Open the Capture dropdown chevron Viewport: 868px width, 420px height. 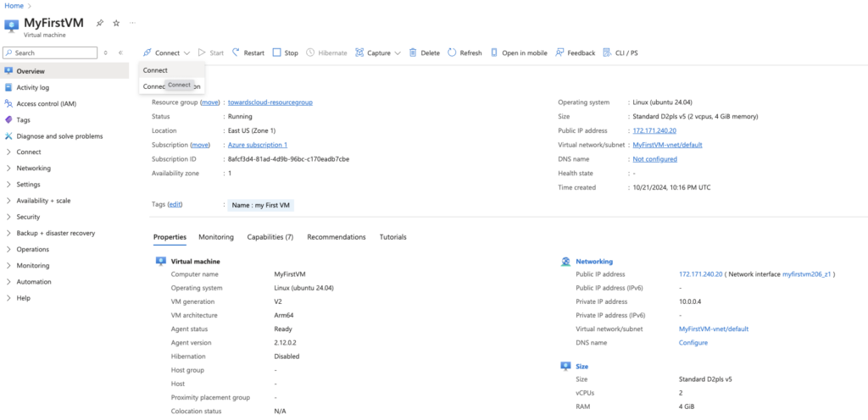point(397,53)
